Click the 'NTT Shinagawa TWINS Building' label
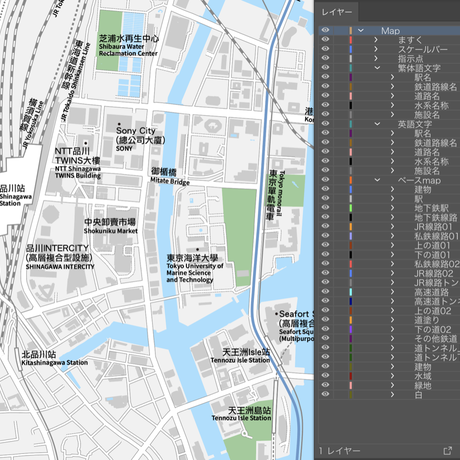460x460 pixels. pos(78,172)
